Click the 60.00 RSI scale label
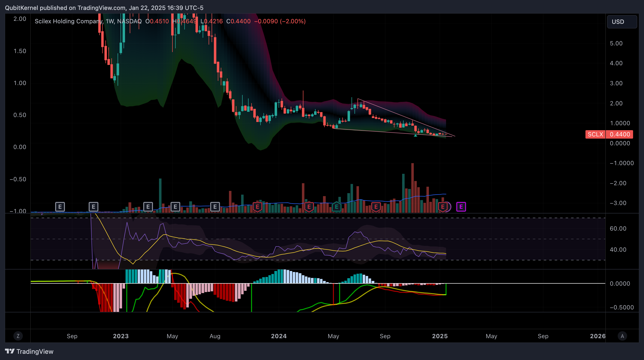Viewport: 644px width, 360px height. tap(618, 228)
